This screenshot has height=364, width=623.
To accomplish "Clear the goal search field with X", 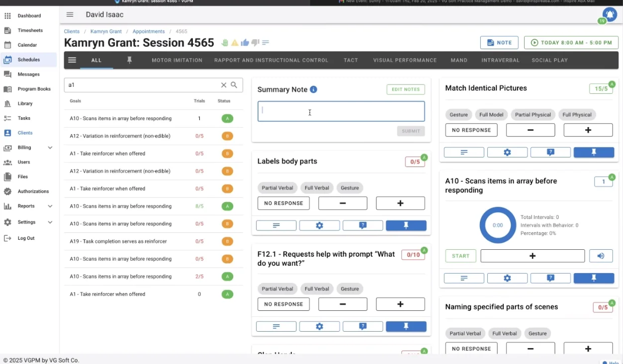I will click(224, 85).
